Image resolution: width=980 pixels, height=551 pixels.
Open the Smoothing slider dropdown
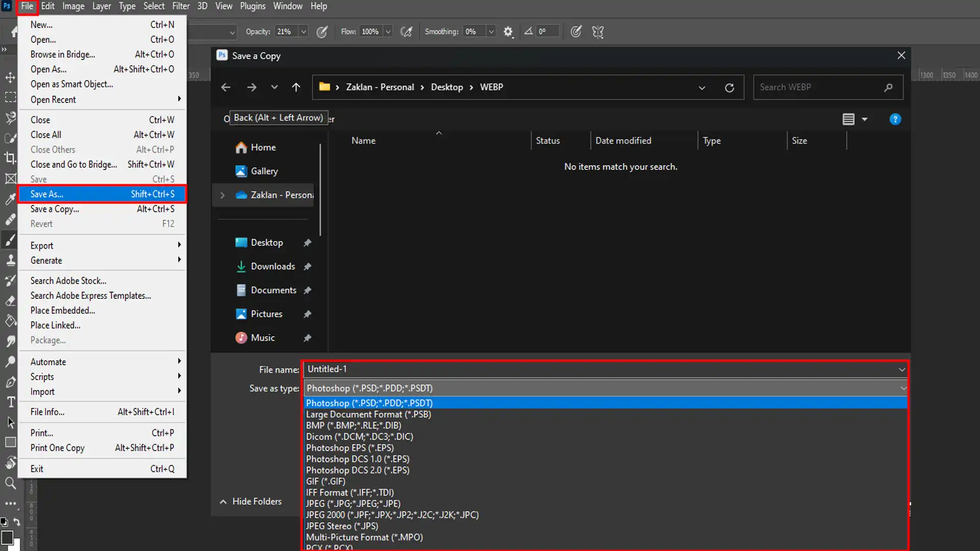click(491, 32)
